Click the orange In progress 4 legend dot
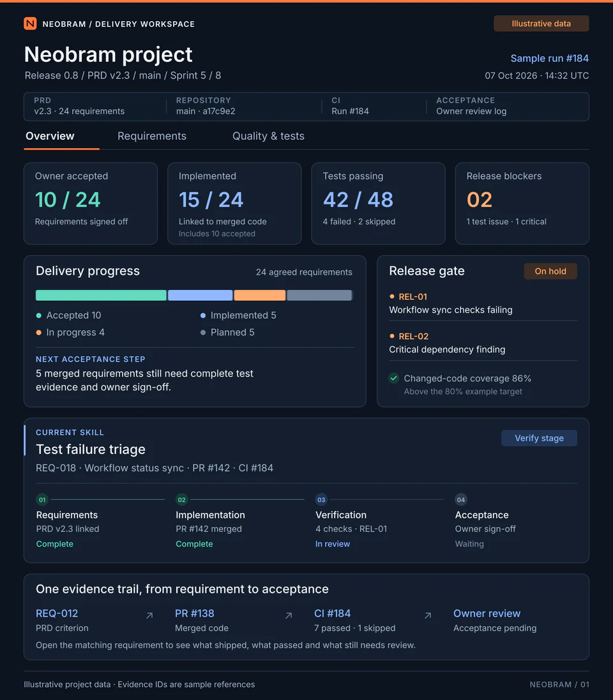Viewport: 613px width, 700px height. point(39,333)
